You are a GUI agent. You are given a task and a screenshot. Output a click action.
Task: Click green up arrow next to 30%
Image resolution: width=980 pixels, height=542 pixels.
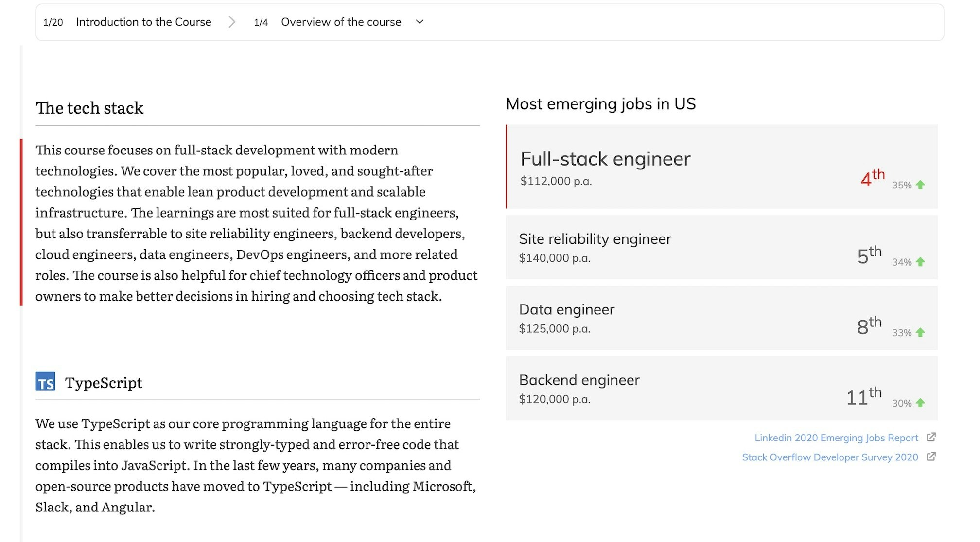tap(920, 403)
